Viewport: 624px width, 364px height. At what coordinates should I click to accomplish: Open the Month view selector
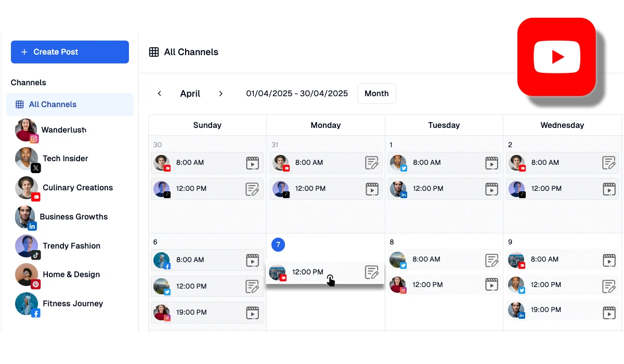pos(376,94)
